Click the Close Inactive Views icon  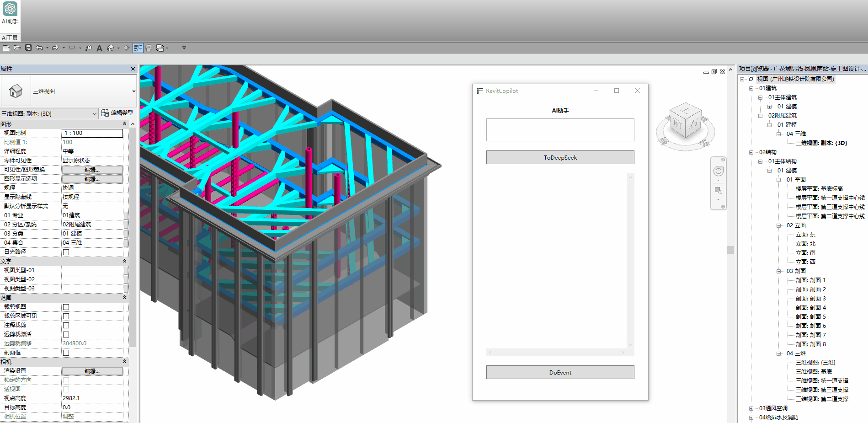pos(149,48)
